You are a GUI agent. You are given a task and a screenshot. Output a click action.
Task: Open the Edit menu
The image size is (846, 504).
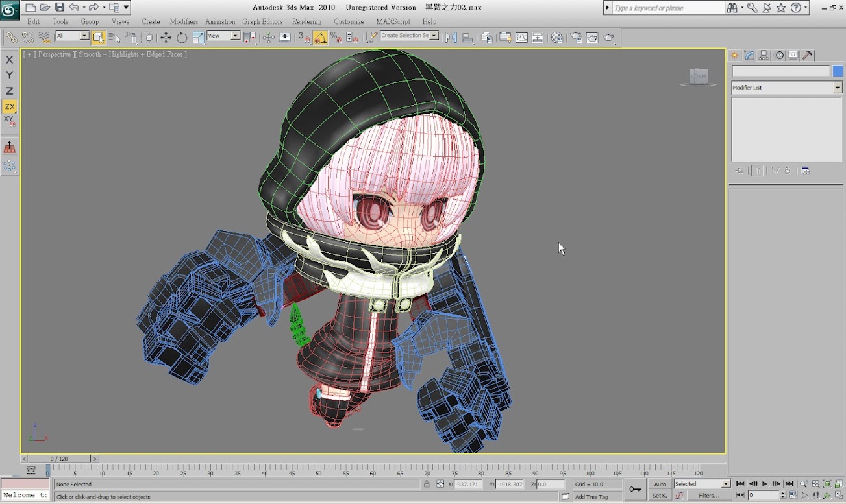(x=33, y=21)
